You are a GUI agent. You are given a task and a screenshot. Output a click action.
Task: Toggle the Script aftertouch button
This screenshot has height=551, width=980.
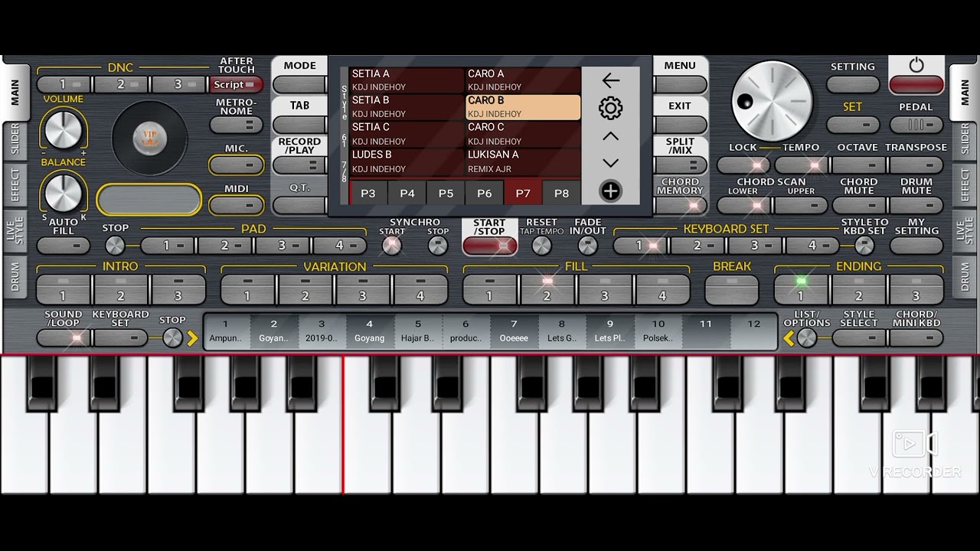[x=236, y=85]
